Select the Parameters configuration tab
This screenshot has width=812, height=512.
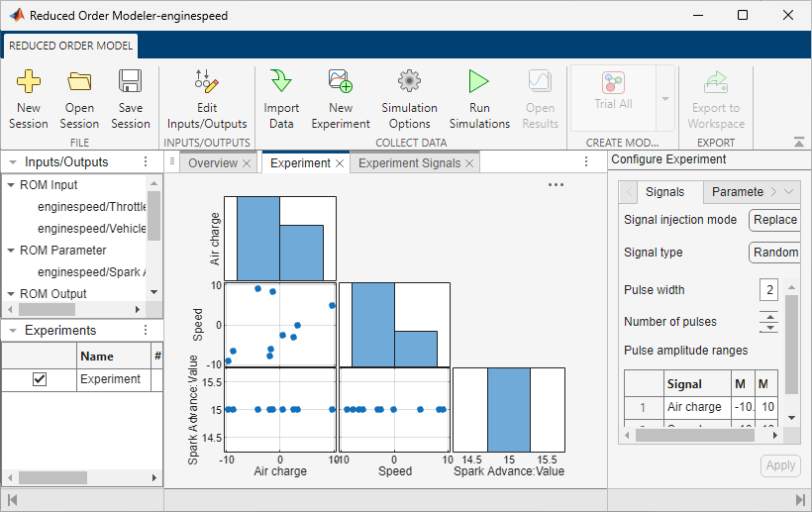click(x=738, y=192)
